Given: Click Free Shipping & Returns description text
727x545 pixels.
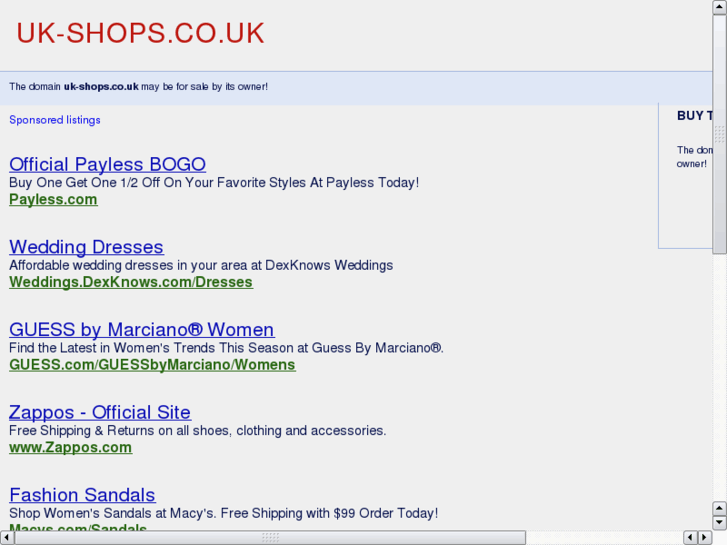Looking at the screenshot, I should tap(198, 431).
